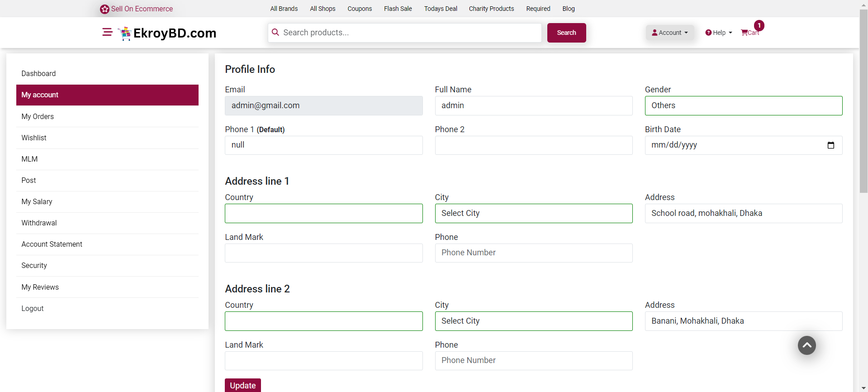Open Select City dropdown under Address line 1
Image resolution: width=868 pixels, height=392 pixels.
click(533, 213)
